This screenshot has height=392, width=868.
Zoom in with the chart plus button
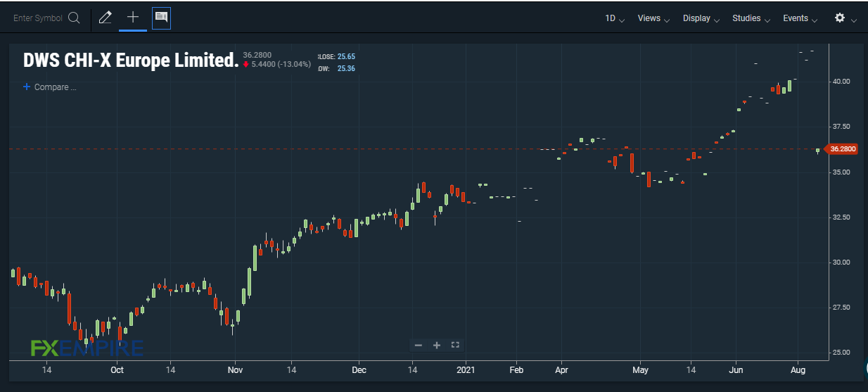(x=436, y=345)
